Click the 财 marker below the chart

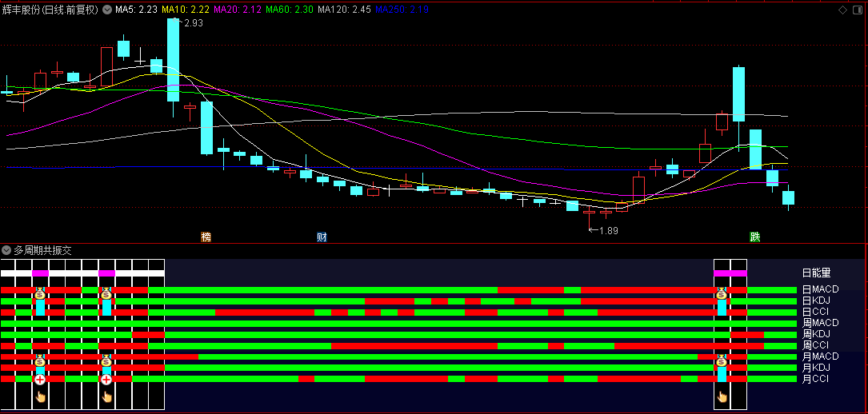pyautogui.click(x=322, y=237)
